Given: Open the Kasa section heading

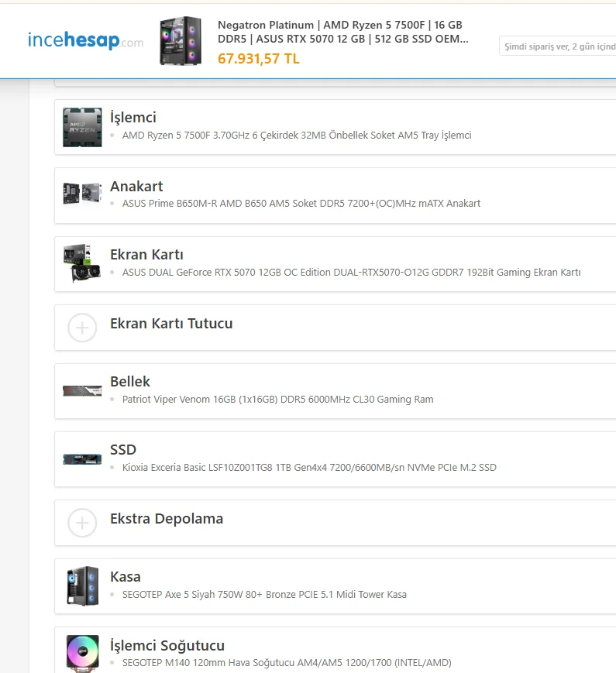Looking at the screenshot, I should pos(125,576).
